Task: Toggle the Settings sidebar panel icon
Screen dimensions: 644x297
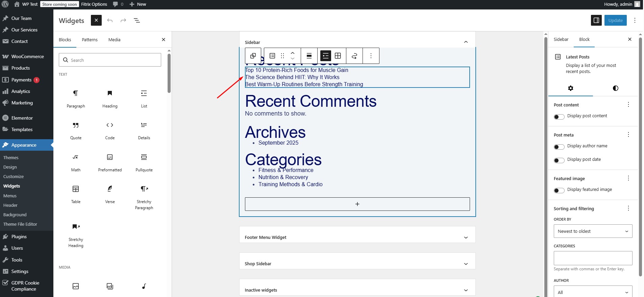Action: point(596,20)
